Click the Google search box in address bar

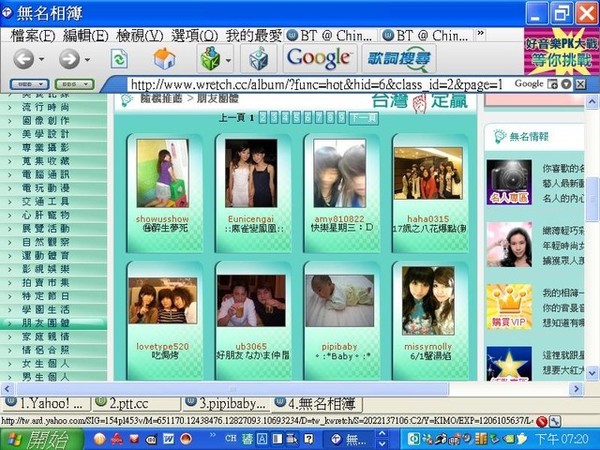tap(528, 84)
